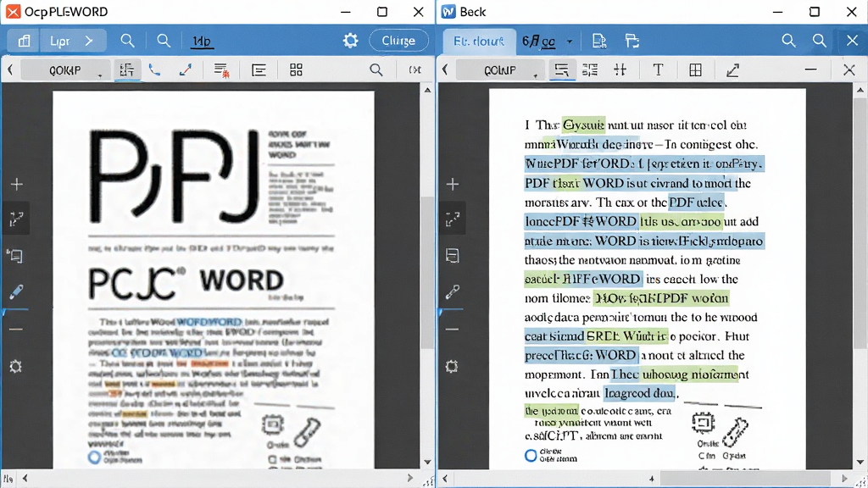This screenshot has height=488, width=868.
Task: Click the first magnifier icon in OcpPLEWORD
Action: click(127, 41)
